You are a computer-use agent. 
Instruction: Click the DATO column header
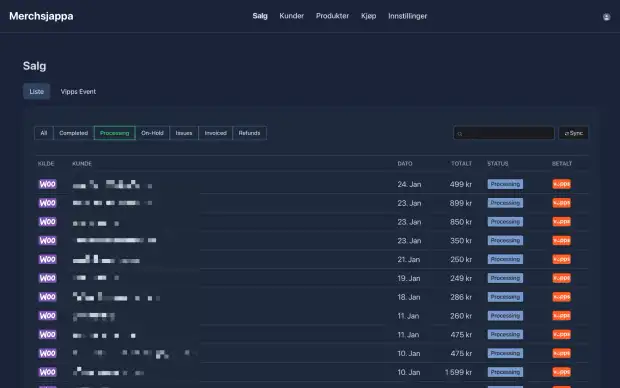405,163
